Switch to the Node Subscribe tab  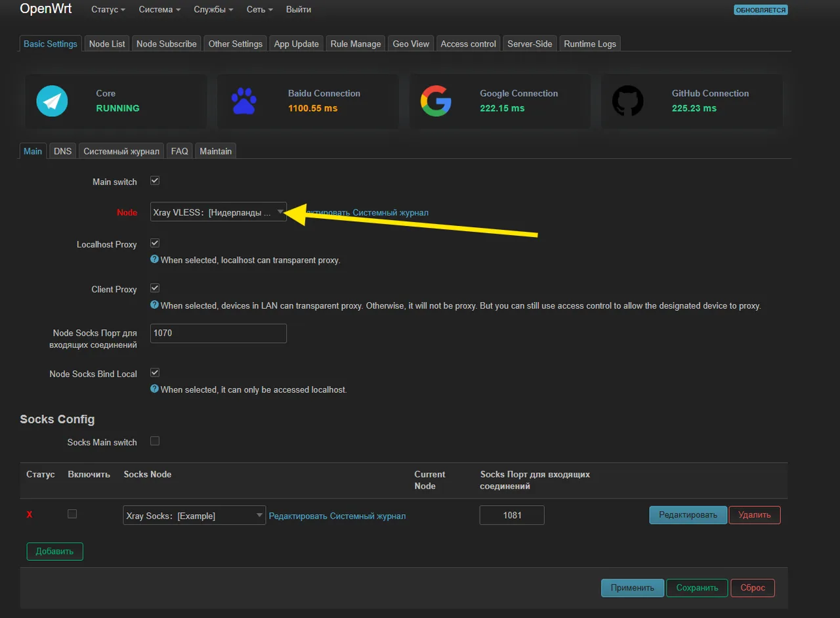click(x=167, y=43)
